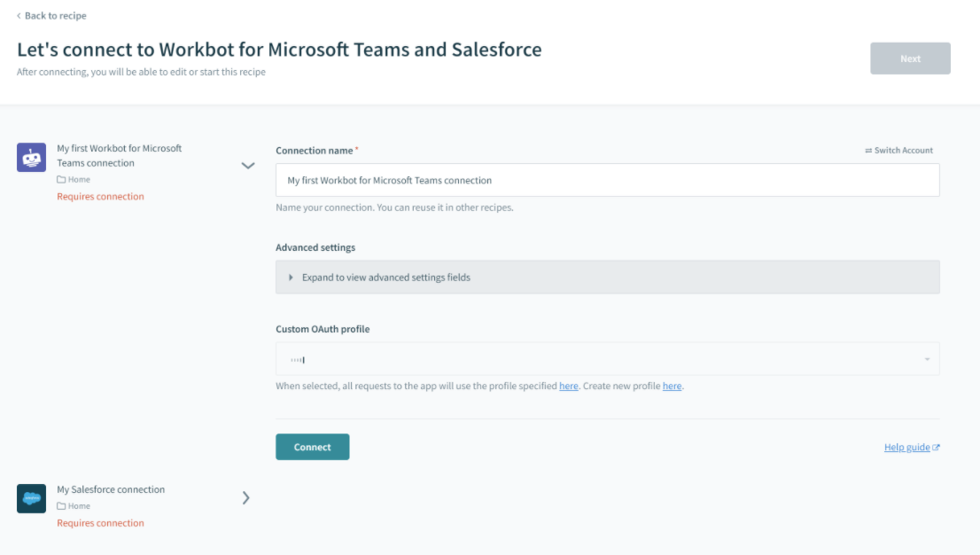Click 'here' link after Create new profile
Viewport: 980px width, 555px height.
672,387
